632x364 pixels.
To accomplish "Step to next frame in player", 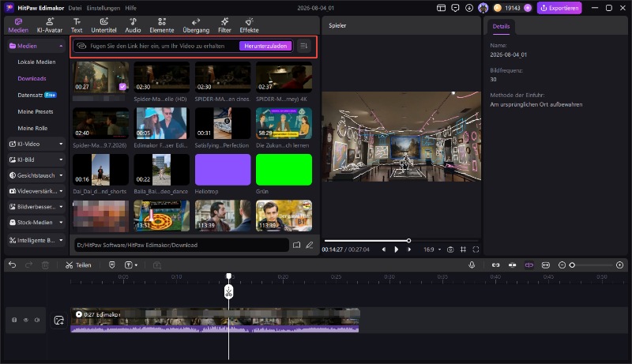I will tap(409, 250).
